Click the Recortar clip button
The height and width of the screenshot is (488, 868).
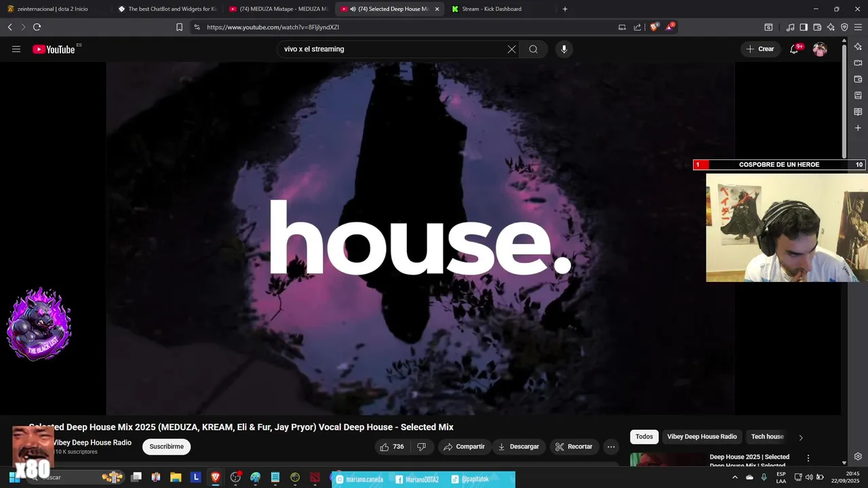click(574, 447)
